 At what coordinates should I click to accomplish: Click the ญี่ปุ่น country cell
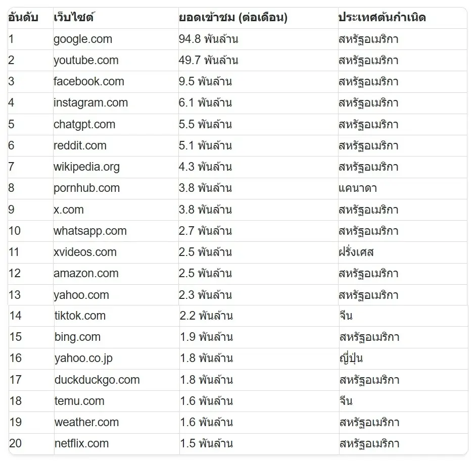(351, 358)
